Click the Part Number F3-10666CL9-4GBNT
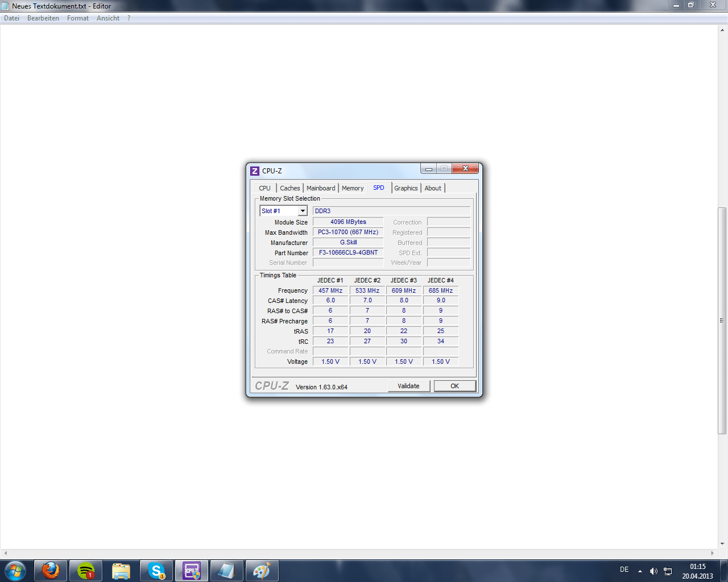 pos(348,252)
